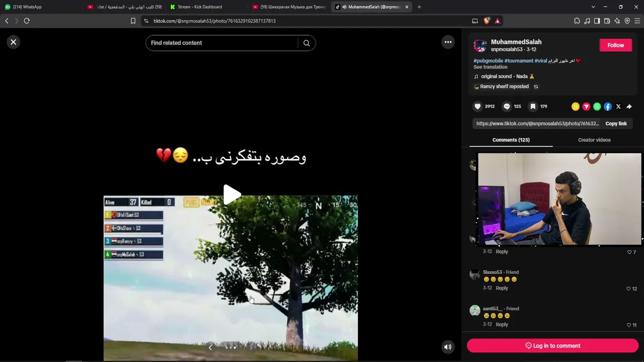Click See translation

[490, 67]
